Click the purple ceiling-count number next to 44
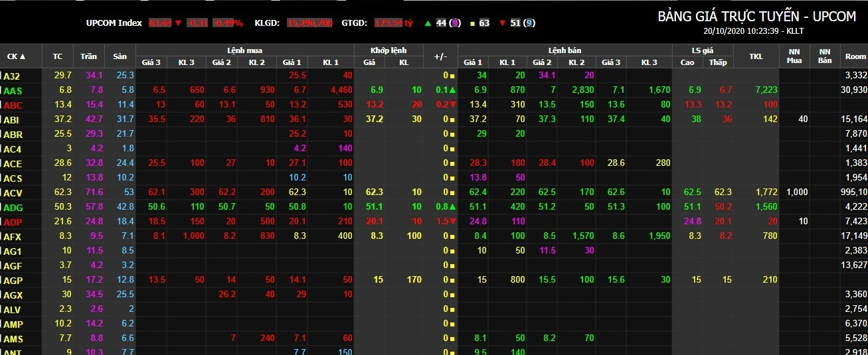This screenshot has width=868, height=355. point(454,23)
